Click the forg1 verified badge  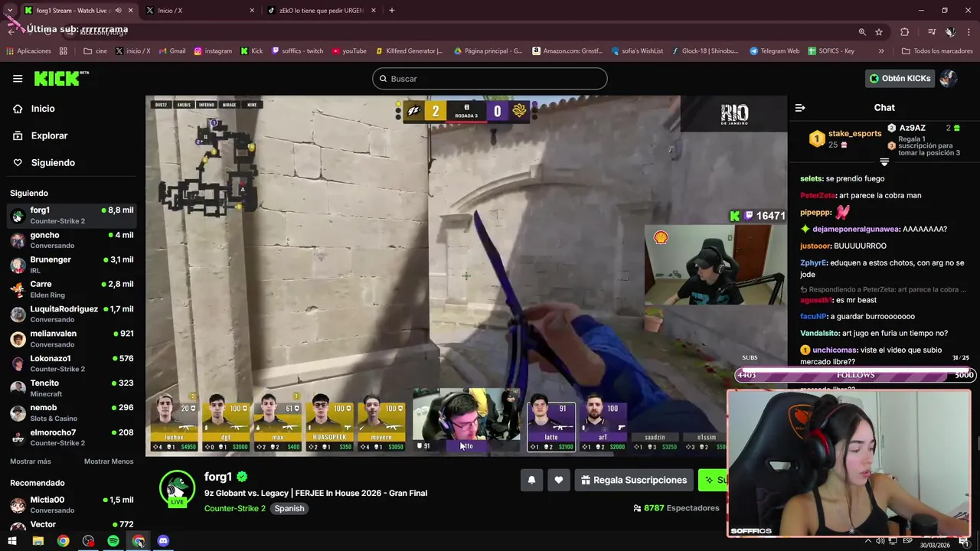point(242,477)
